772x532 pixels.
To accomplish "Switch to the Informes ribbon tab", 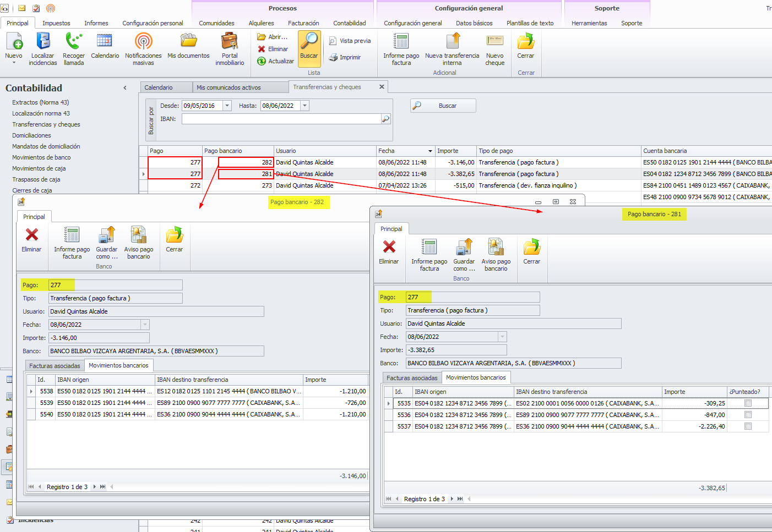I will coord(96,23).
